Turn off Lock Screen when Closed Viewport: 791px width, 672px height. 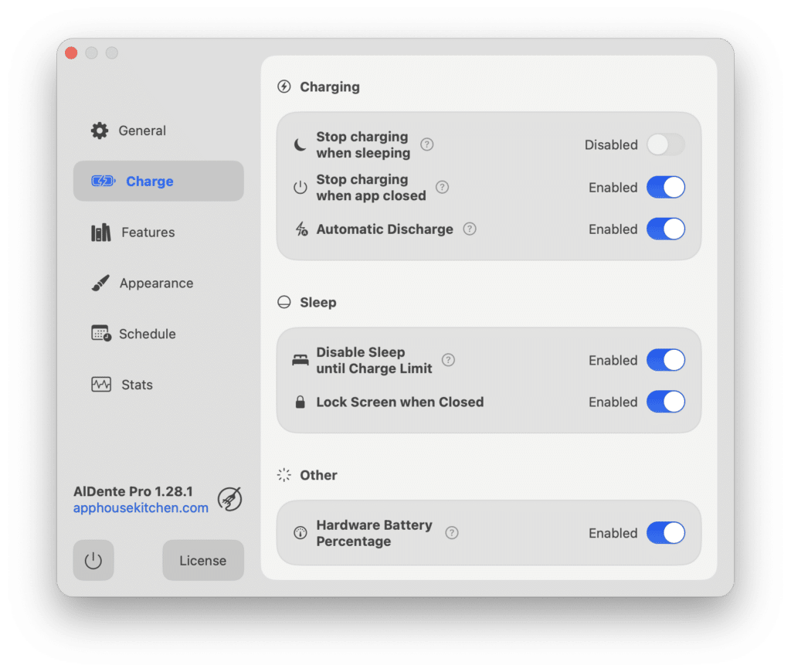point(665,402)
